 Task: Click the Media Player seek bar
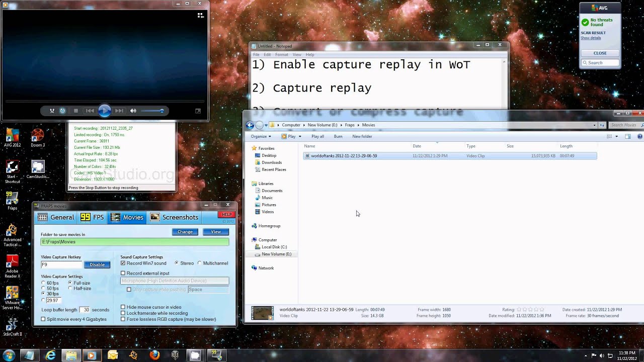coord(105,101)
